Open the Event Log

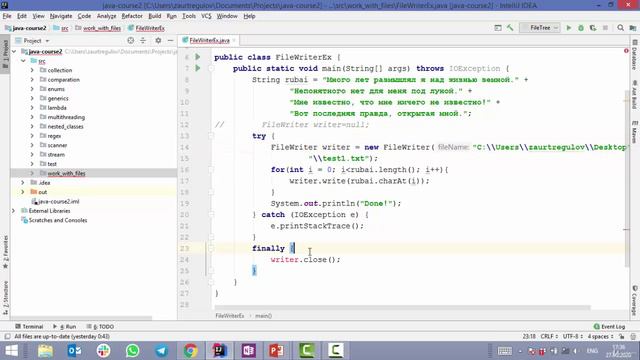(x=609, y=327)
